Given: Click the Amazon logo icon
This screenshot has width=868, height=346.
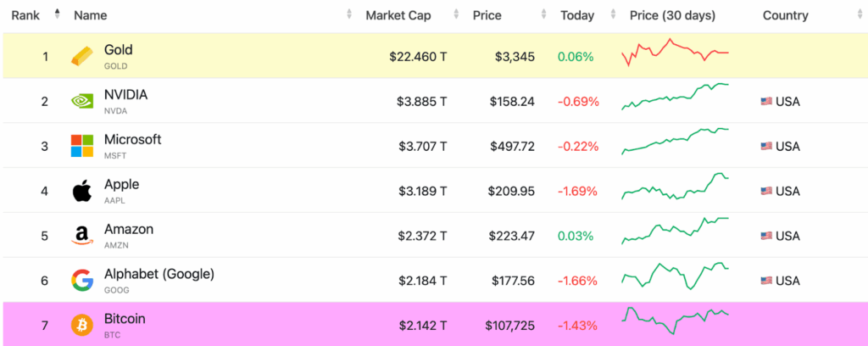Looking at the screenshot, I should 82,236.
